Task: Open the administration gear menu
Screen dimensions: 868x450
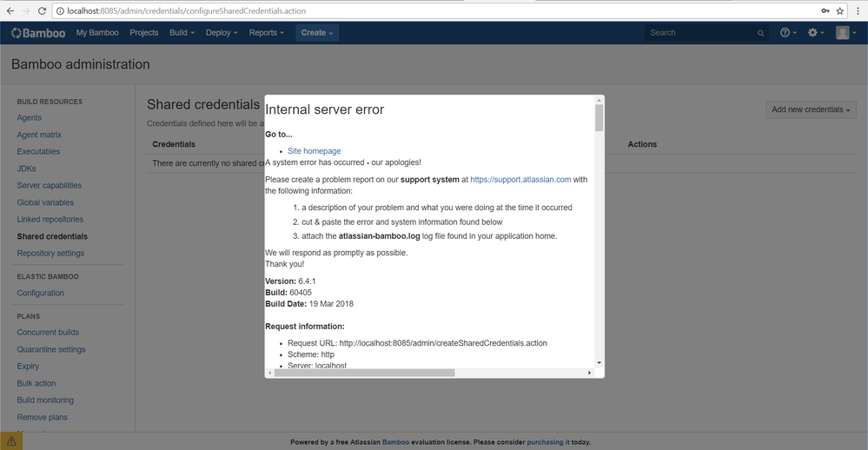Action: click(x=815, y=33)
